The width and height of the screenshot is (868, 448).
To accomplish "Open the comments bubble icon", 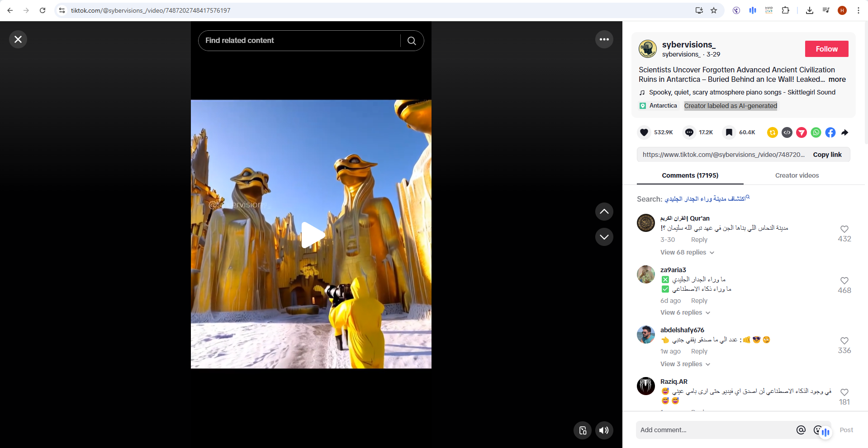I will click(x=689, y=132).
